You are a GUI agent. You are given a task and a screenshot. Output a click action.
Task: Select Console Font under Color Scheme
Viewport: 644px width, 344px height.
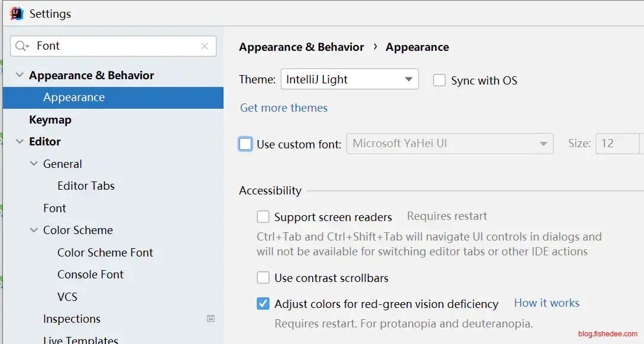[90, 274]
